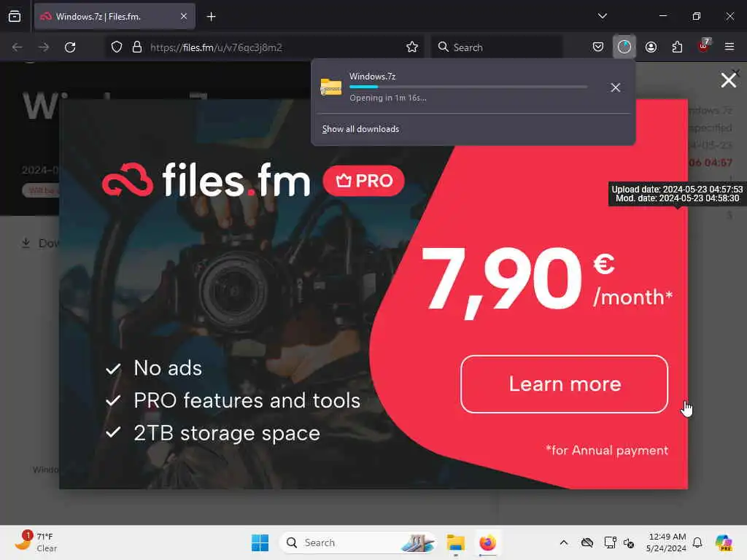Viewport: 747px width, 560px height.
Task: Click the 7,90 € /month price
Action: pos(547,282)
